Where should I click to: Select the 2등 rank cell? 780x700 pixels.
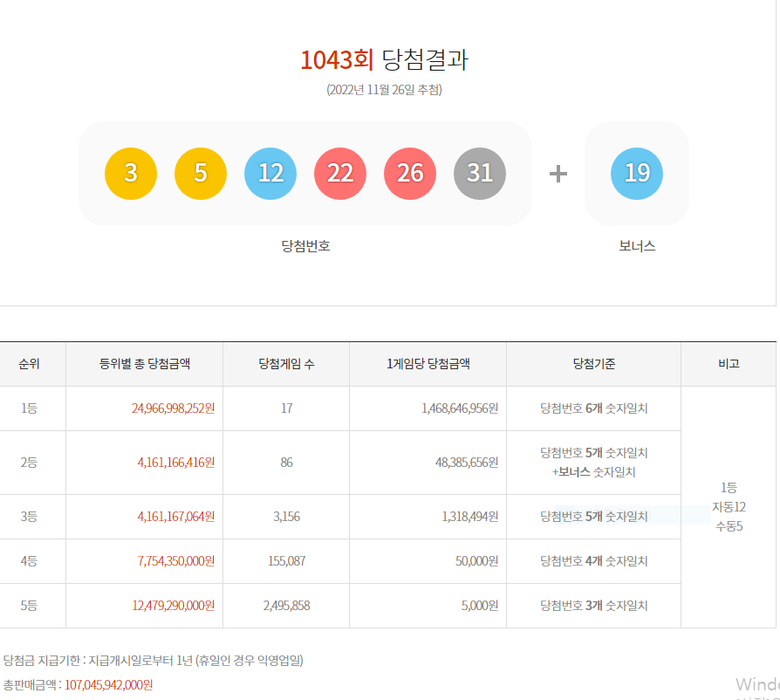click(x=29, y=463)
